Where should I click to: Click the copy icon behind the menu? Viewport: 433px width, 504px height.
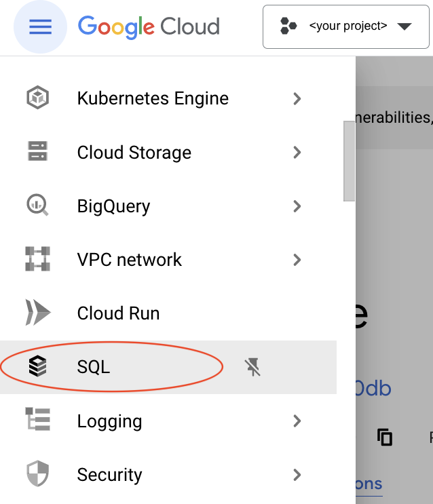click(385, 437)
